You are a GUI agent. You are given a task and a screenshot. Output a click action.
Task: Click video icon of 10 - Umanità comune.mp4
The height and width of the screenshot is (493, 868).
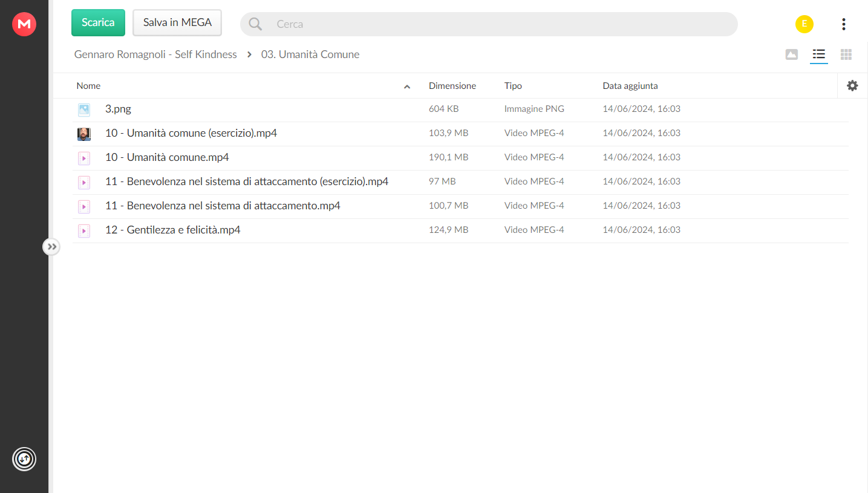(x=83, y=158)
